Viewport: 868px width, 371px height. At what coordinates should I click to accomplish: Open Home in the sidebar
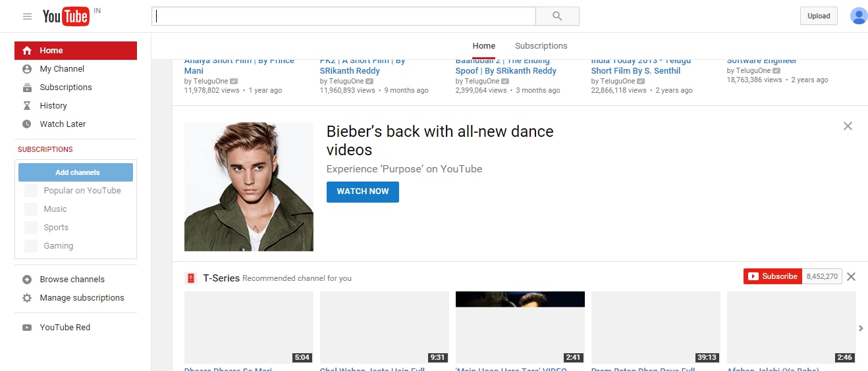(76, 51)
